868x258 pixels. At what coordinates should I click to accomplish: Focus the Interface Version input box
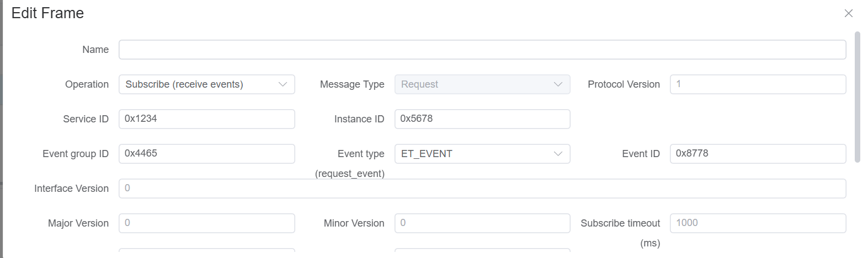pyautogui.click(x=482, y=189)
